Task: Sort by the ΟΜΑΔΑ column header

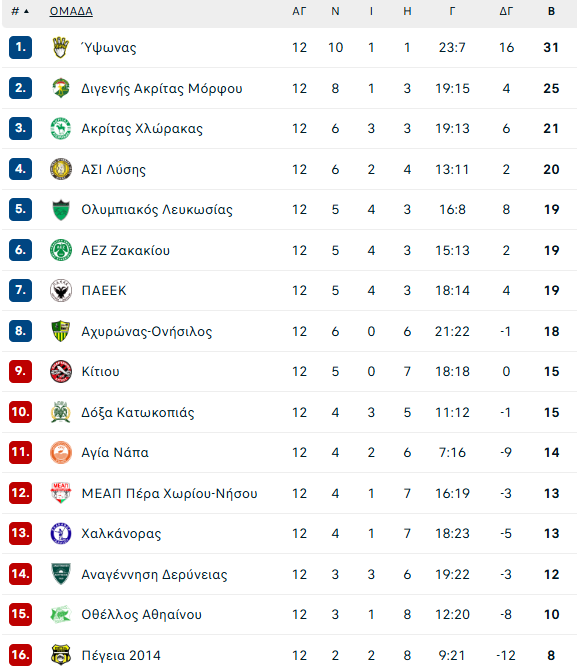Action: point(71,11)
